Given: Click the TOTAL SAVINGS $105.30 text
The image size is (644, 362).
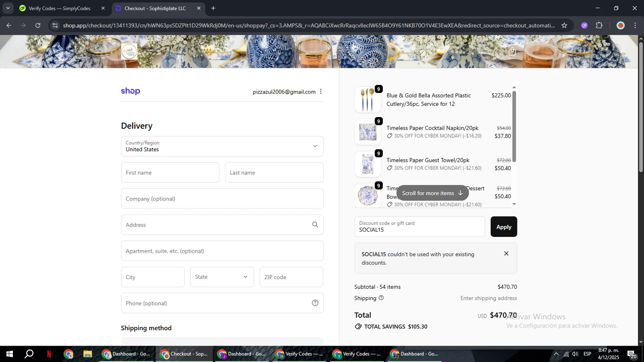Looking at the screenshot, I should click(x=396, y=326).
